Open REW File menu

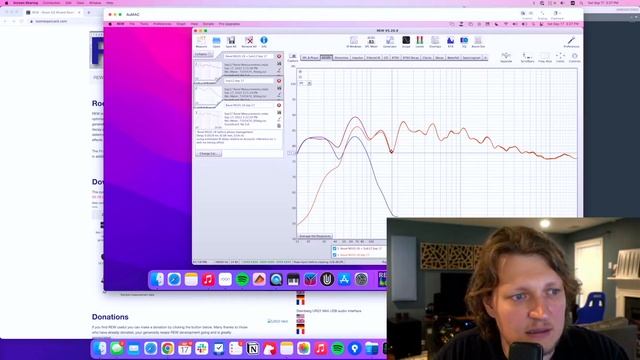point(132,24)
